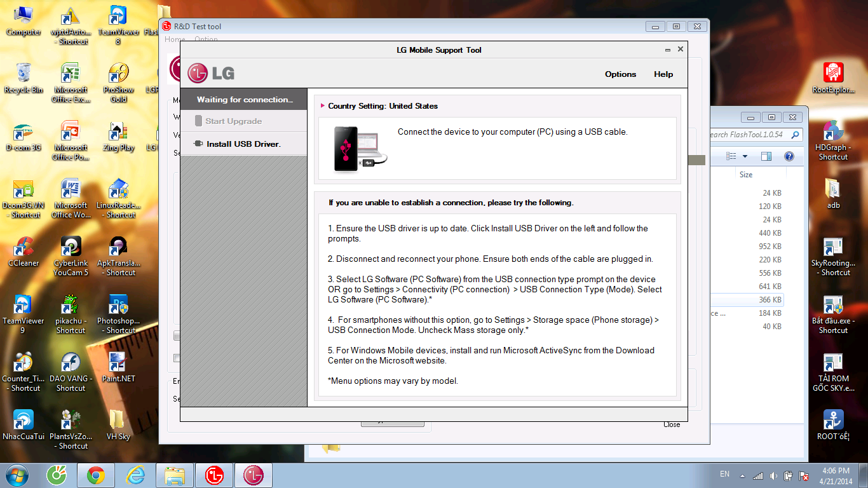Select the file row sized 366 KB

[747, 300]
